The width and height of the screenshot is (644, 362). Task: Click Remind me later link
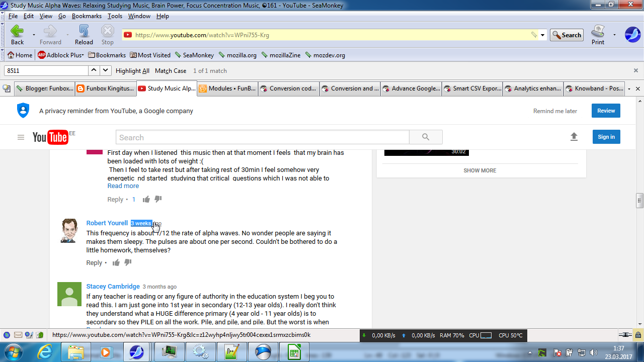555,111
